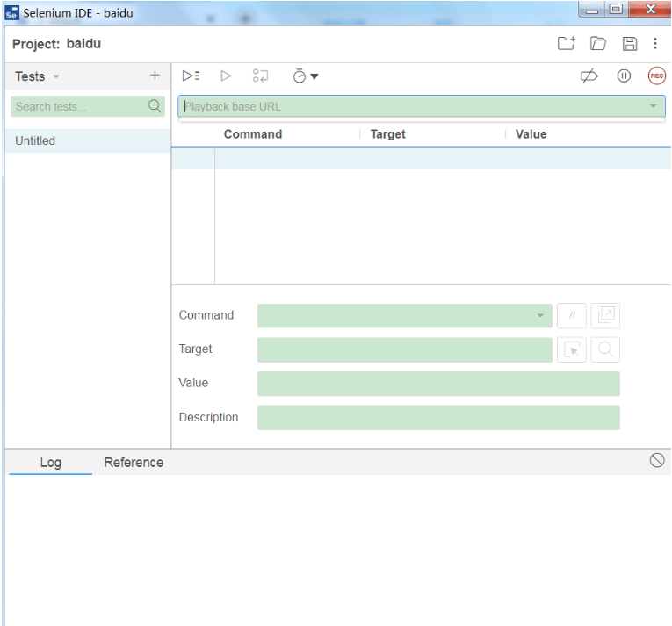Toggle the enable/disable command comment button

(x=572, y=316)
